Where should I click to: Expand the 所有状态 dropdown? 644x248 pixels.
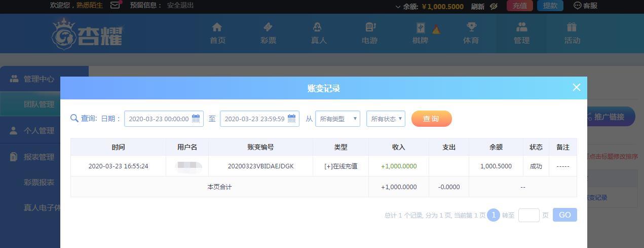pyautogui.click(x=386, y=119)
